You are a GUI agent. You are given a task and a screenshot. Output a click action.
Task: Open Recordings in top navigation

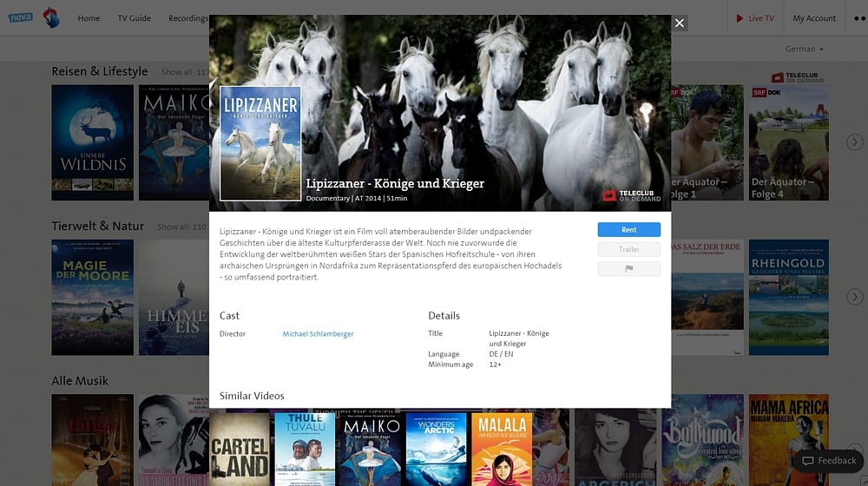(x=188, y=18)
